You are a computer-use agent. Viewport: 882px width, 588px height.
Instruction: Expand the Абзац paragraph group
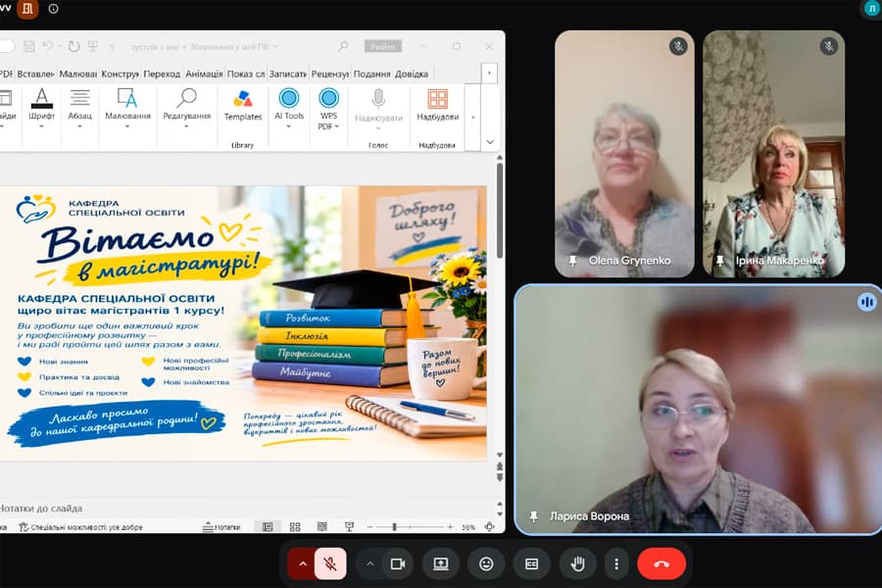(x=80, y=108)
